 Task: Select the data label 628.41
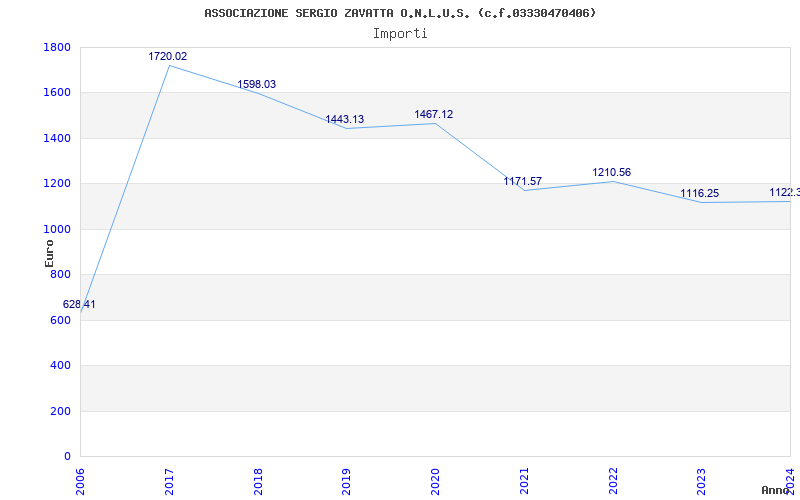[x=79, y=305]
